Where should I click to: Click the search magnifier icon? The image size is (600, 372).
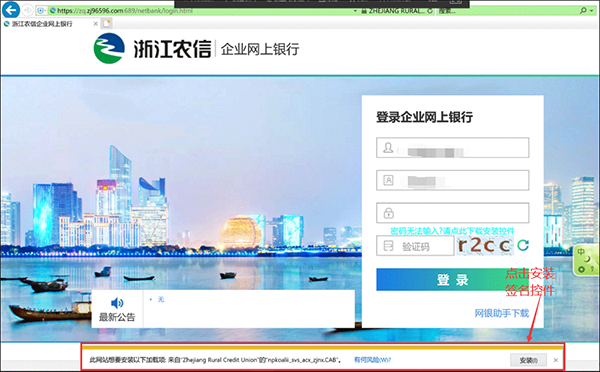tap(583, 11)
